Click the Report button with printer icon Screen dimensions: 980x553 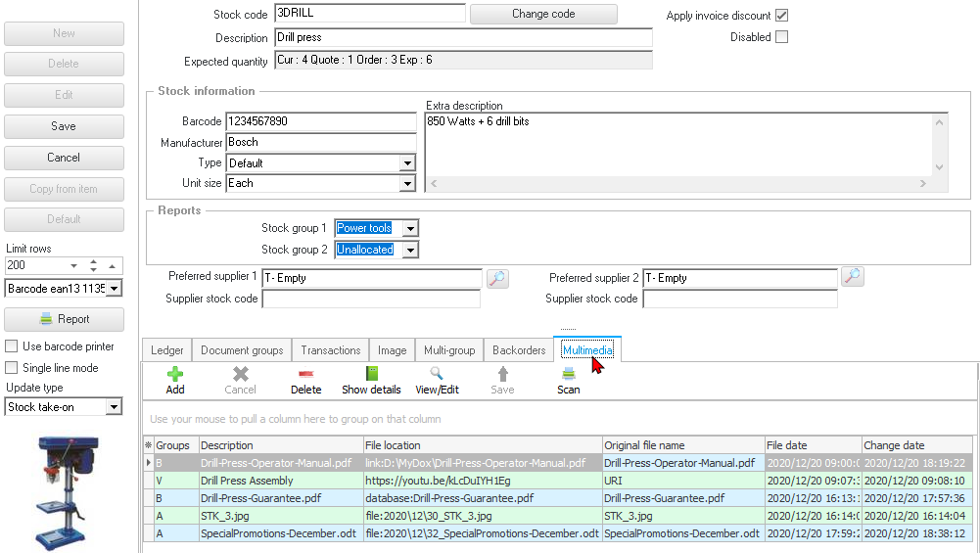[x=64, y=319]
